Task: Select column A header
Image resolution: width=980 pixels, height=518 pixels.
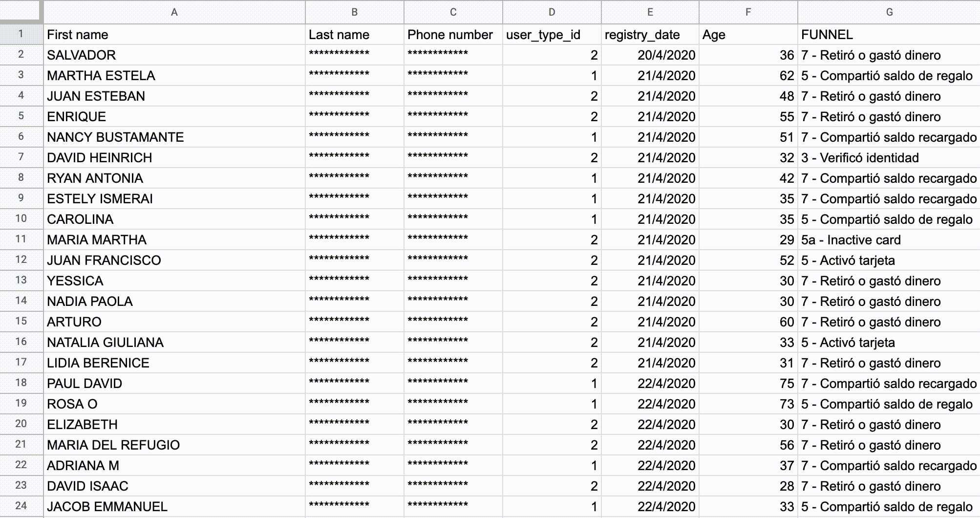Action: 173,13
